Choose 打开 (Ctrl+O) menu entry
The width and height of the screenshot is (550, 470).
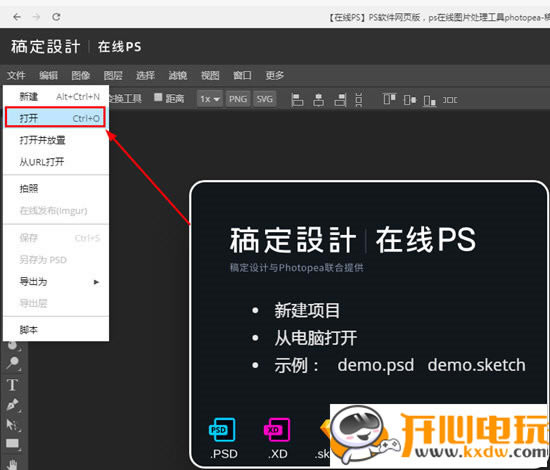click(x=55, y=118)
